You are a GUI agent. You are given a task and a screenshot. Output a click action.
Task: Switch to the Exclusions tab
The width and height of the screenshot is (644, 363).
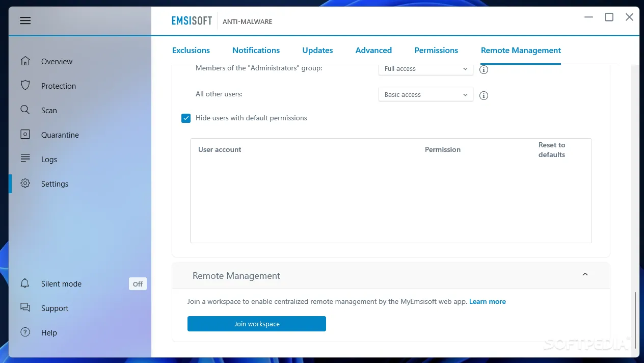coord(191,50)
